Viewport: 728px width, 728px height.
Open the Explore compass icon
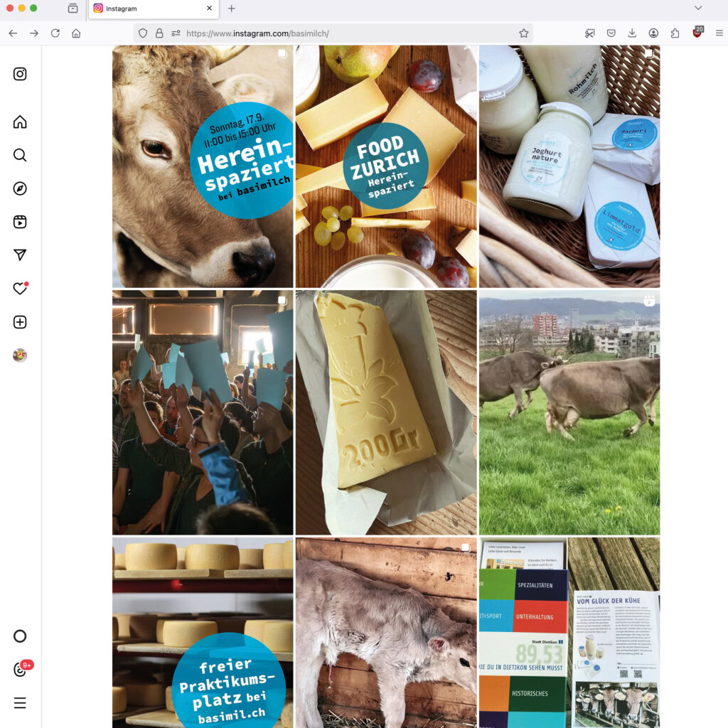[x=20, y=188]
